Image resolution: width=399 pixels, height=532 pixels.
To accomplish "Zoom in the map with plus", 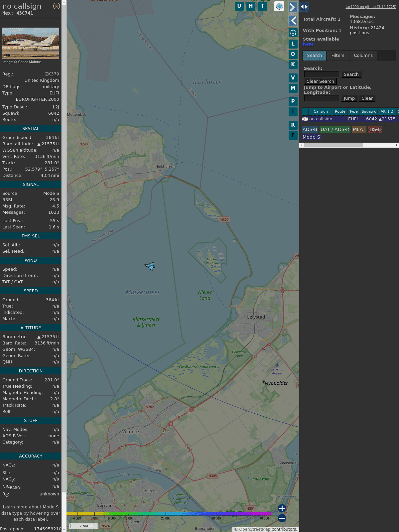I will click(282, 508).
